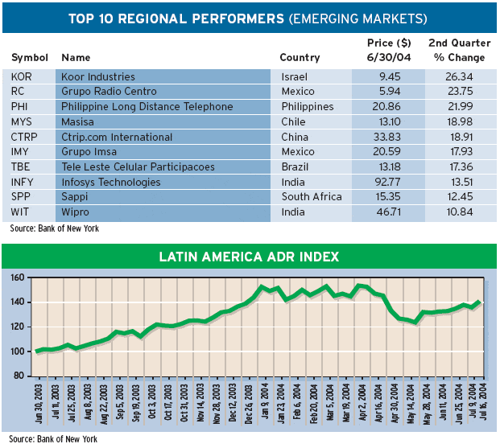Click the May 14, 2004 date label
This screenshot has height=448, width=500.
pyautogui.click(x=411, y=404)
